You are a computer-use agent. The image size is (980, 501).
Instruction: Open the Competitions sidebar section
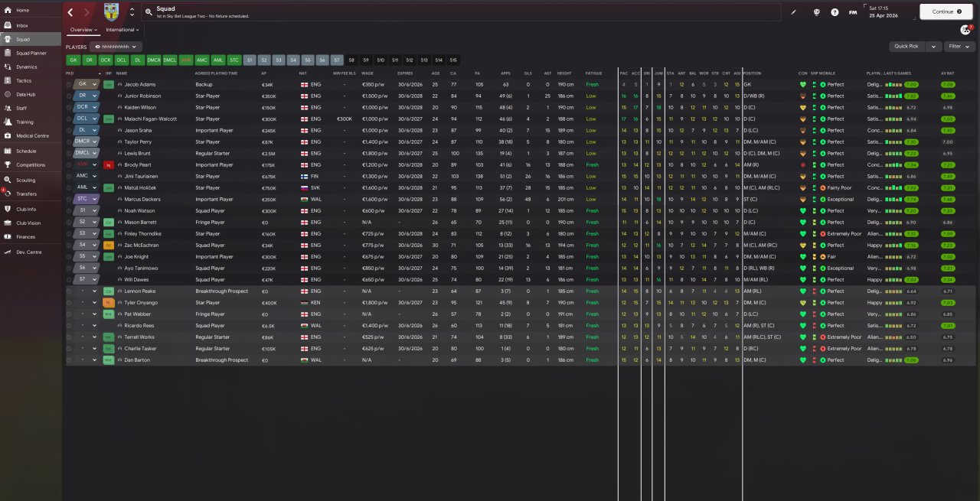(31, 164)
